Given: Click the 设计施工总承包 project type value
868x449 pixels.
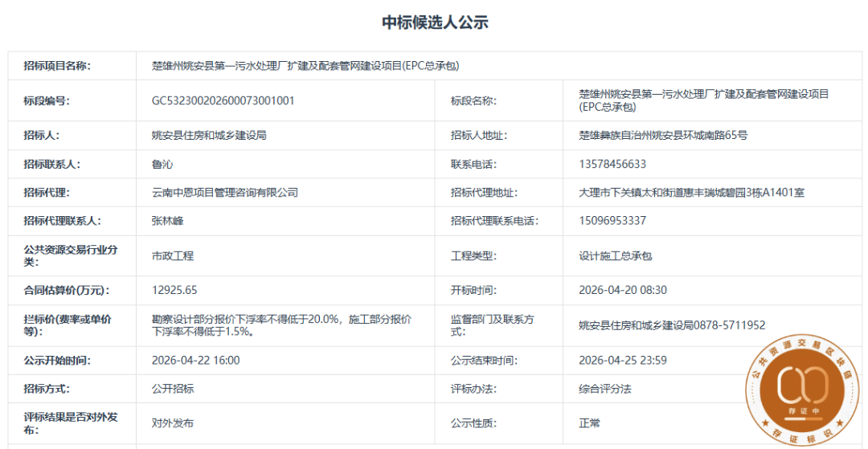Looking at the screenshot, I should pos(615,256).
